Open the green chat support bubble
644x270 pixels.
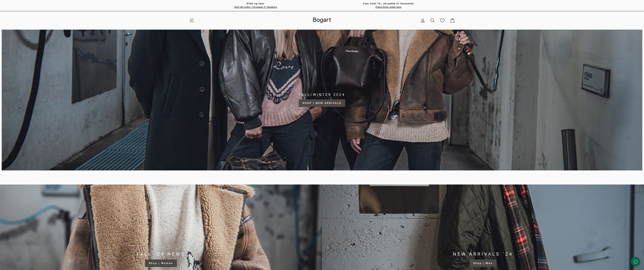635,261
